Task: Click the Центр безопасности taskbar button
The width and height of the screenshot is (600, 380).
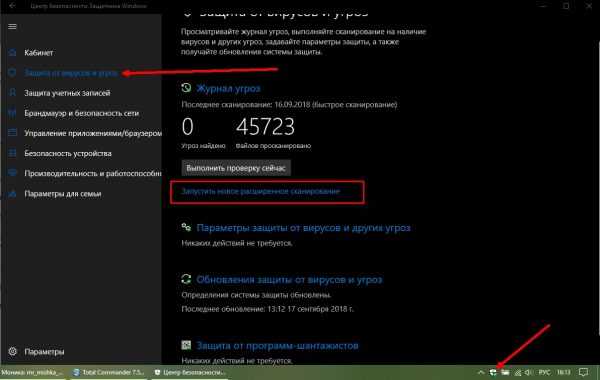Action: (x=190, y=372)
